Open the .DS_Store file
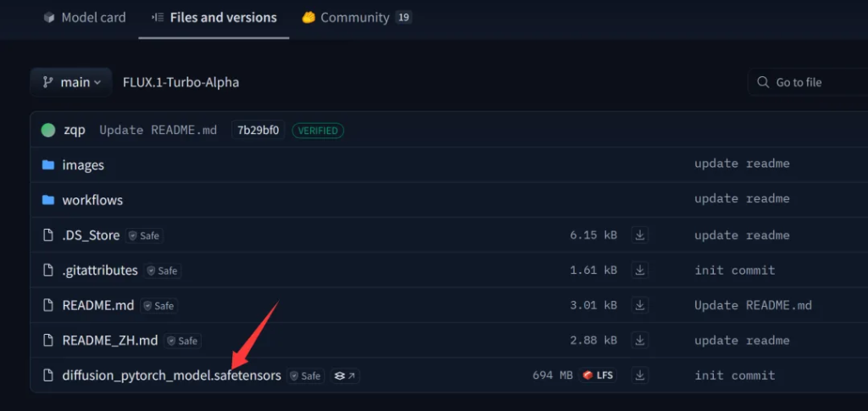The height and width of the screenshot is (411, 868). 91,235
